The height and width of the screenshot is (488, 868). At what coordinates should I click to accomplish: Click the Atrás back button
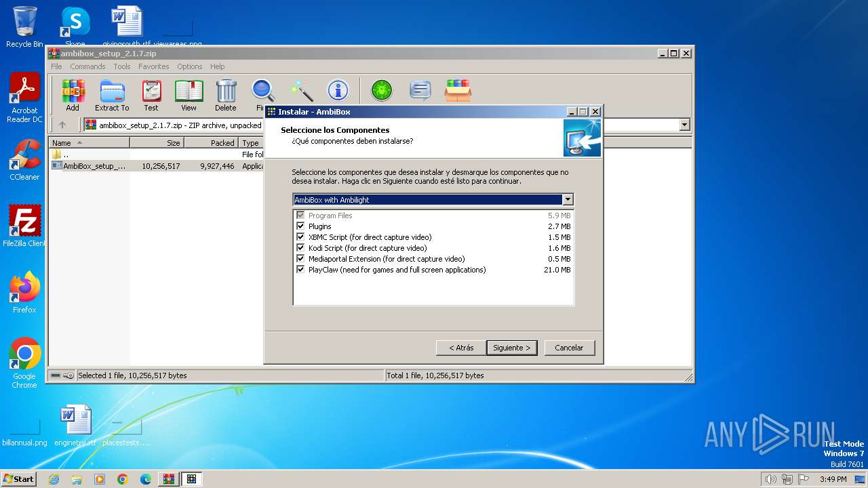(461, 348)
